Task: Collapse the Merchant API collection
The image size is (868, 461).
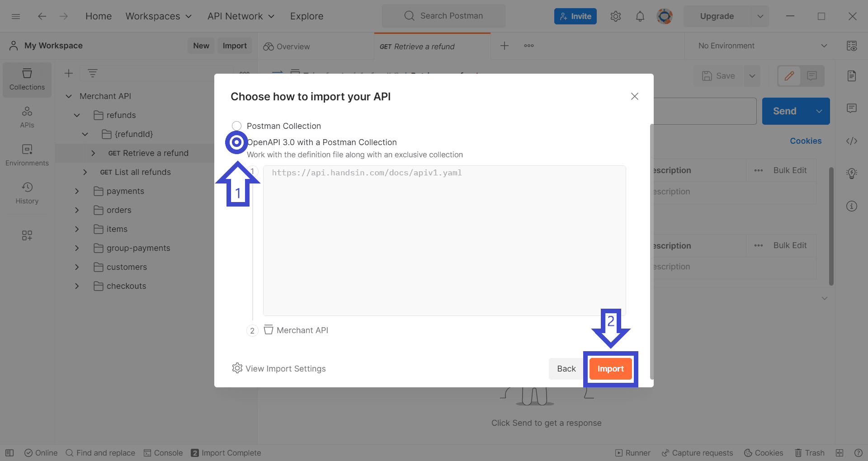Action: pos(69,96)
